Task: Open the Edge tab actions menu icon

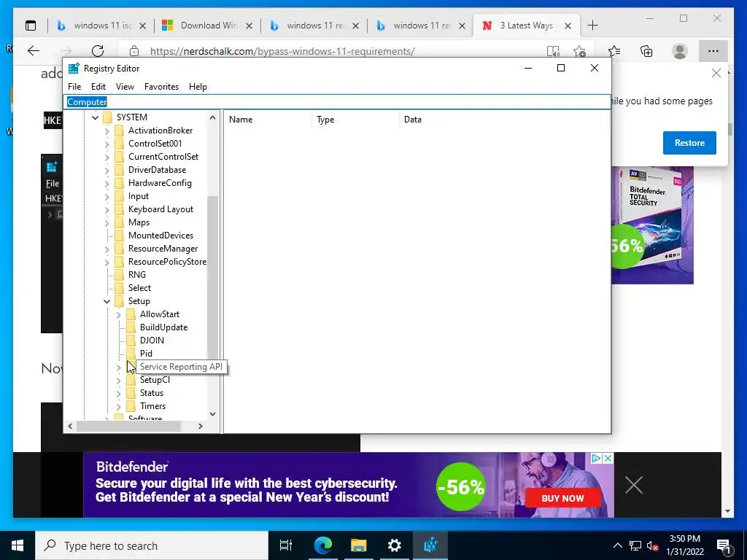Action: click(x=31, y=26)
